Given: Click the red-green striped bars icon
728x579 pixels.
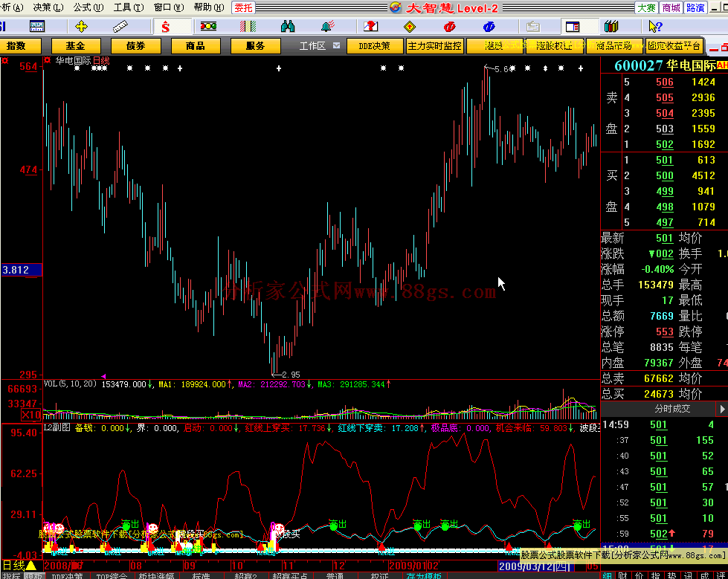Looking at the screenshot, I should pos(248,27).
